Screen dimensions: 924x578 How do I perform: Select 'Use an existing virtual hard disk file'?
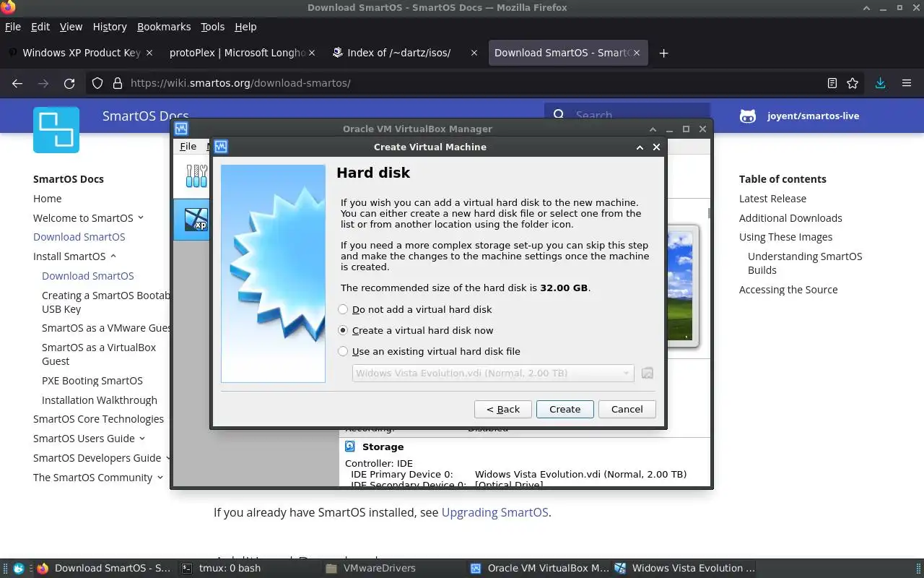430,351
